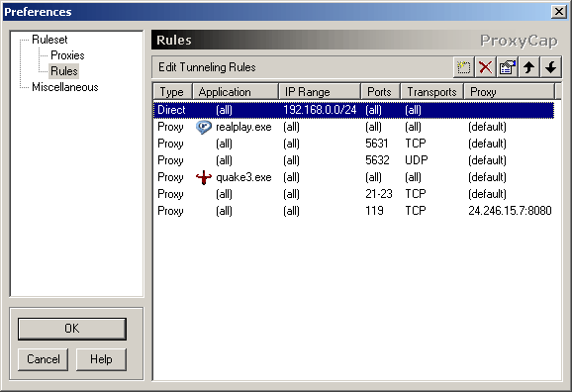Sort by Type column header
The width and height of the screenshot is (572, 392).
(x=172, y=92)
